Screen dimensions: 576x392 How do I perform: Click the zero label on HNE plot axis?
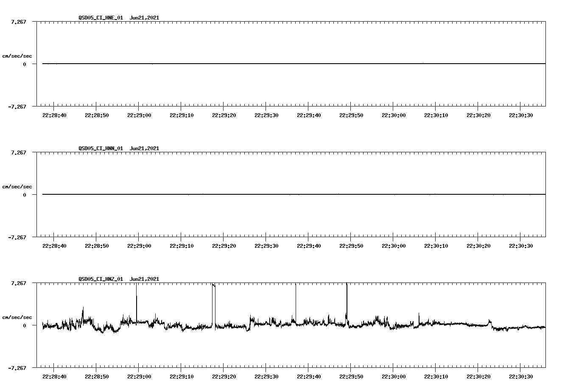[25, 64]
